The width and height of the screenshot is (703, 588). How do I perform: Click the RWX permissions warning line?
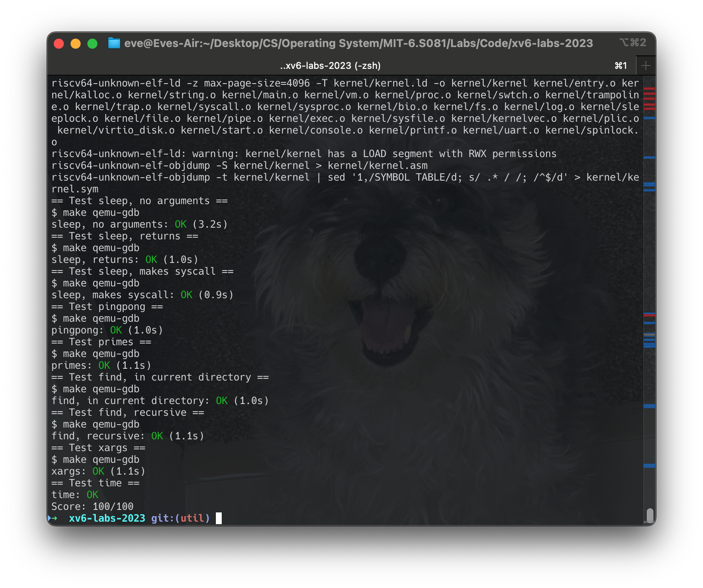304,153
